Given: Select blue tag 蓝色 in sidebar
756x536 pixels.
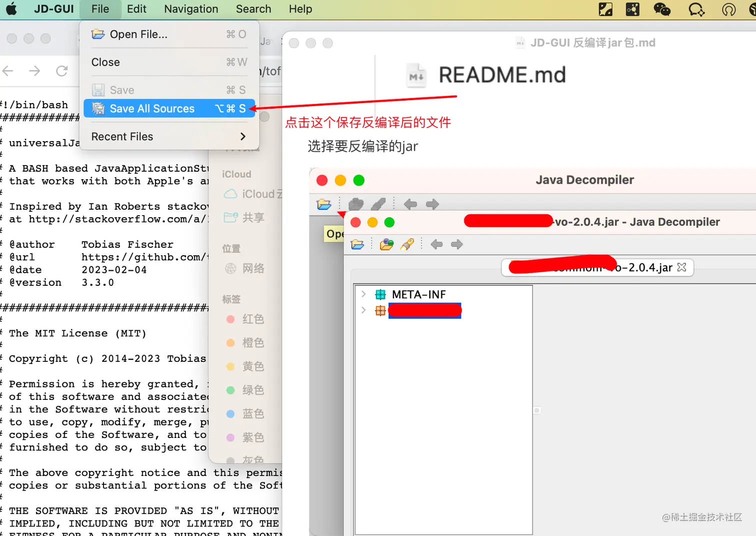Looking at the screenshot, I should pyautogui.click(x=245, y=414).
